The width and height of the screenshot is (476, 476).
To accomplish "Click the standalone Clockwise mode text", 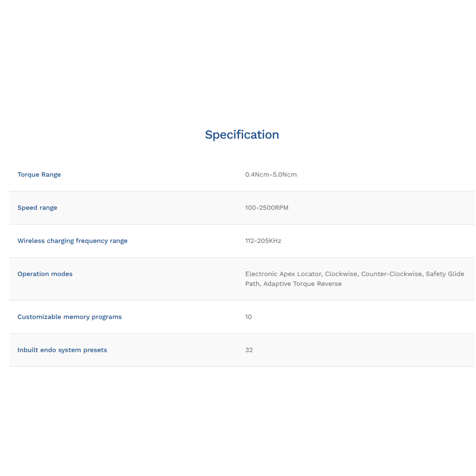I will coord(340,274).
